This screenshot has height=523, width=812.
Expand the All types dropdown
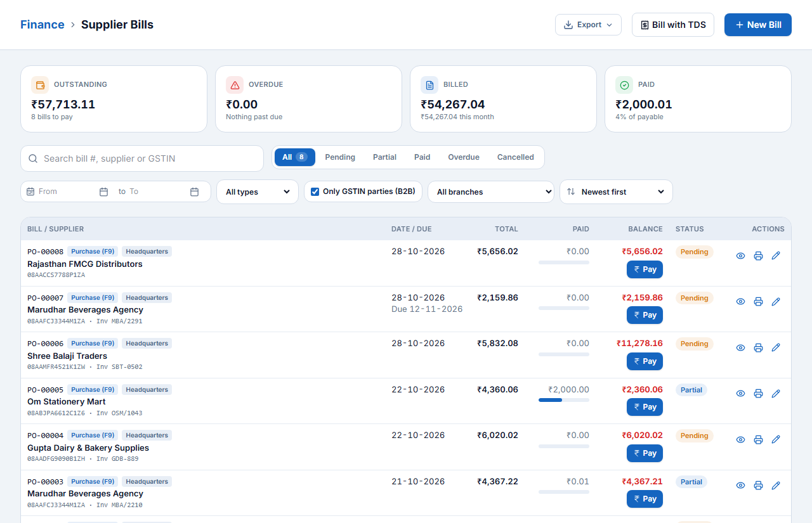click(x=258, y=191)
